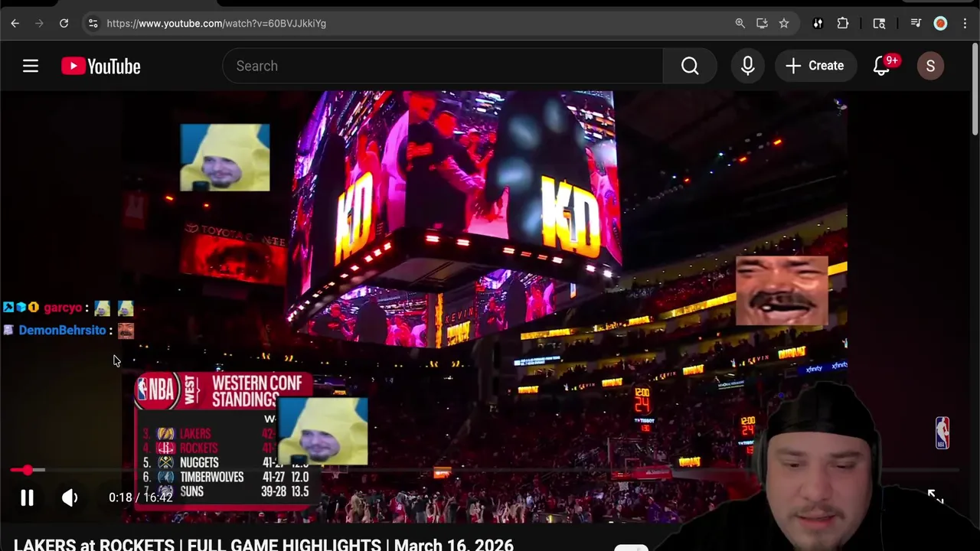Click the garcyo chat username
This screenshot has height=551, width=980.
tap(63, 308)
